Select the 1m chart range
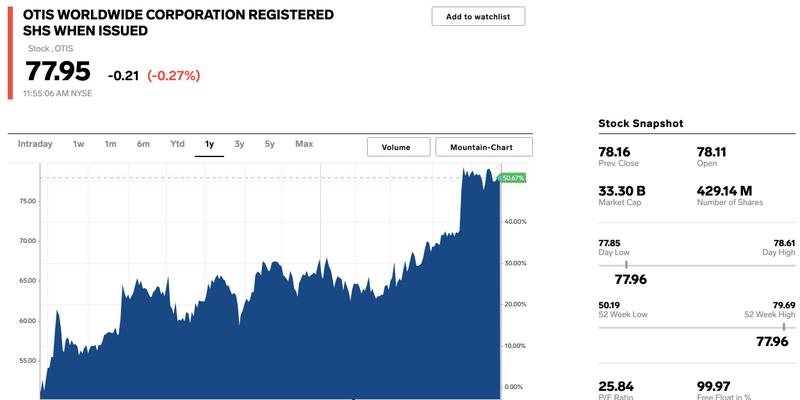This screenshot has width=800, height=400. point(110,144)
